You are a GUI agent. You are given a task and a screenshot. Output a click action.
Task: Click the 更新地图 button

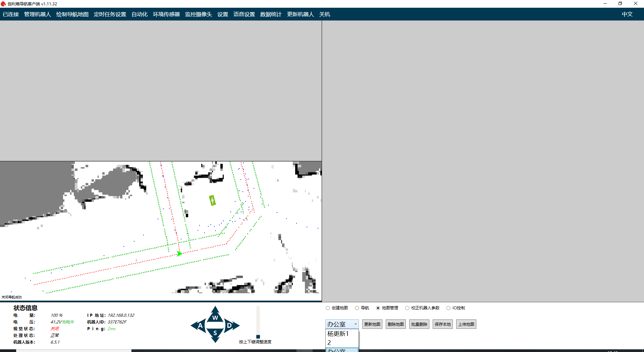pos(372,324)
